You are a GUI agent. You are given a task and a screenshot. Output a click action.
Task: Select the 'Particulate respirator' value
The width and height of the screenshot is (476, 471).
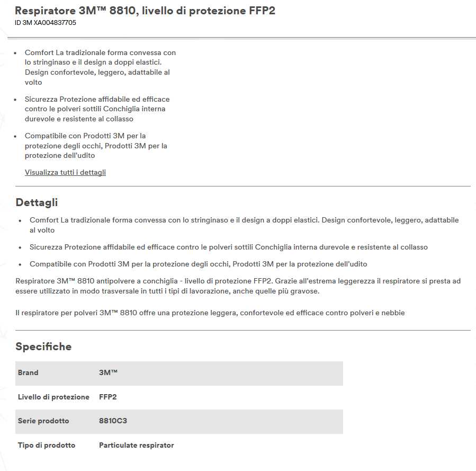(136, 445)
